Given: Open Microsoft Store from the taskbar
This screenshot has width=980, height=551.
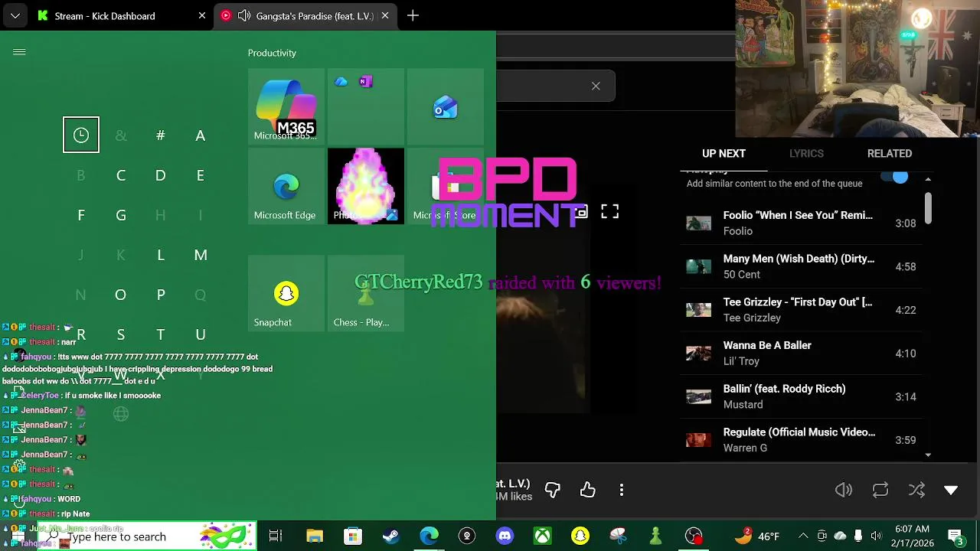Looking at the screenshot, I should point(352,536).
